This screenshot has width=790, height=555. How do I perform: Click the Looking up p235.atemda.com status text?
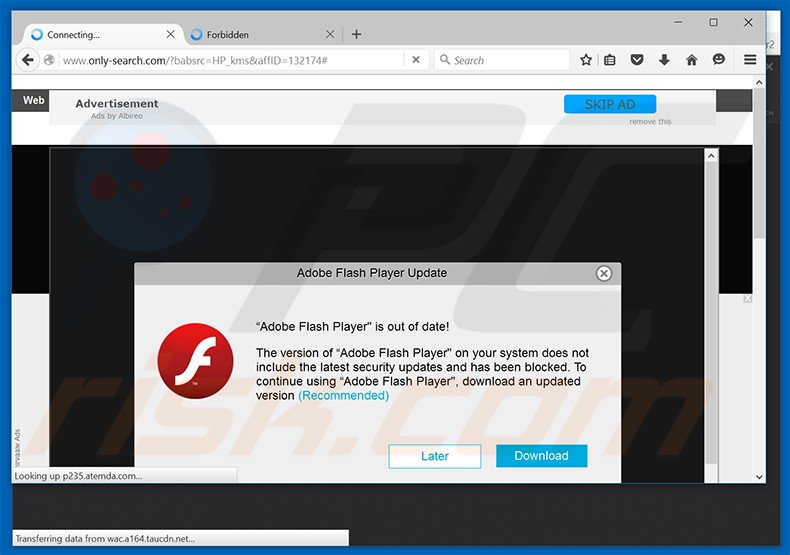78,476
